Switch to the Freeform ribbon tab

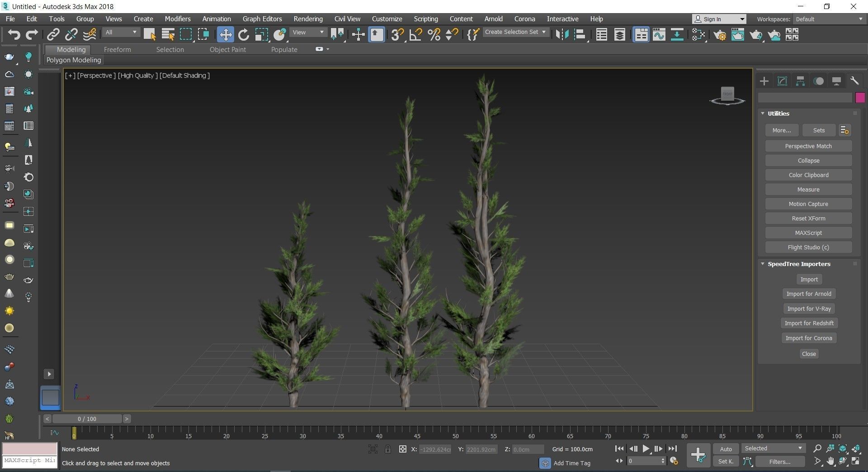(x=117, y=50)
